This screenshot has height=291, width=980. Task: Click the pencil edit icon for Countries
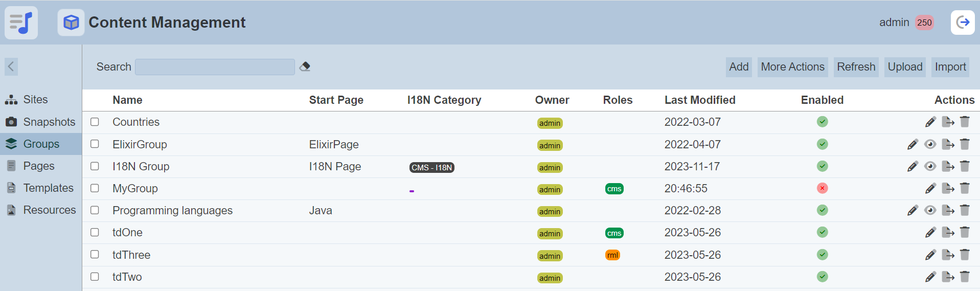coord(930,122)
